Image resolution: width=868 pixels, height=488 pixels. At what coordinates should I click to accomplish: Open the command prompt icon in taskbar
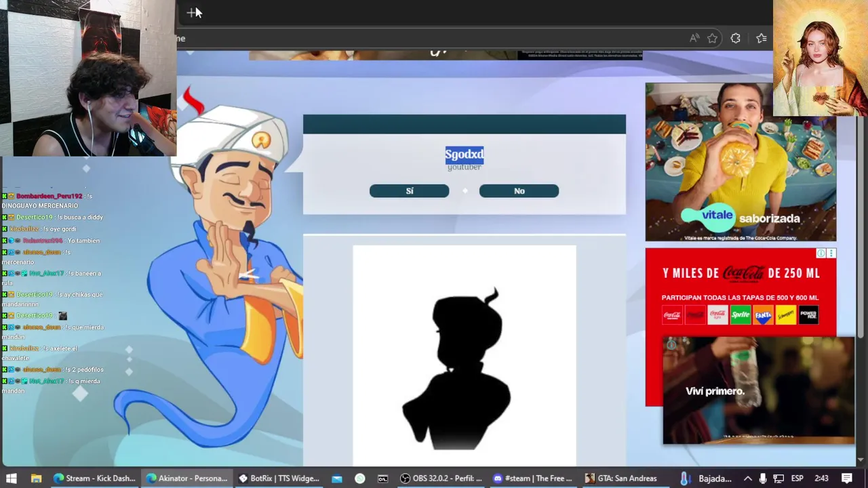click(382, 479)
